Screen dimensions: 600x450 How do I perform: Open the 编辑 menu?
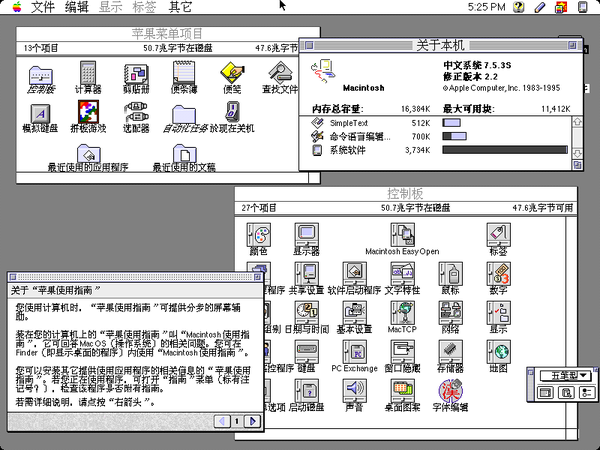coord(77,7)
